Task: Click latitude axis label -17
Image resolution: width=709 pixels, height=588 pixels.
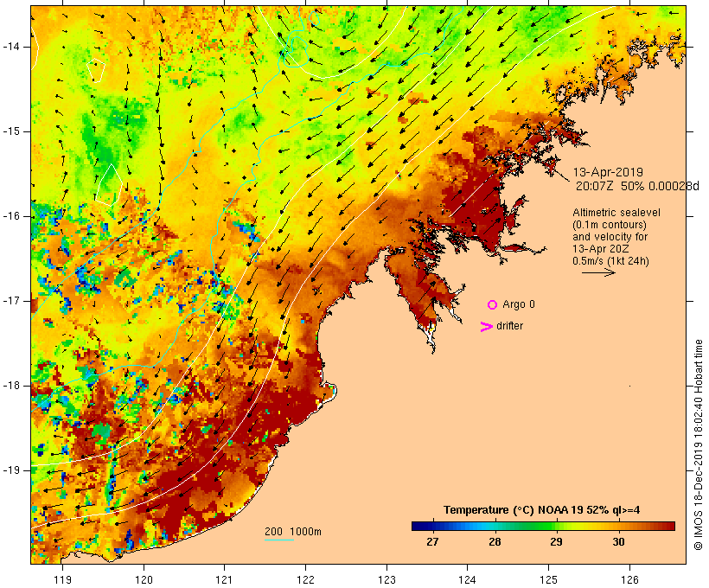Action: (x=10, y=301)
